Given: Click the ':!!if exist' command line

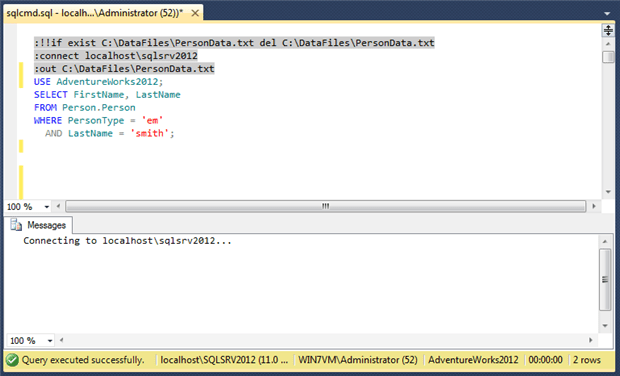Looking at the screenshot, I should (x=234, y=43).
